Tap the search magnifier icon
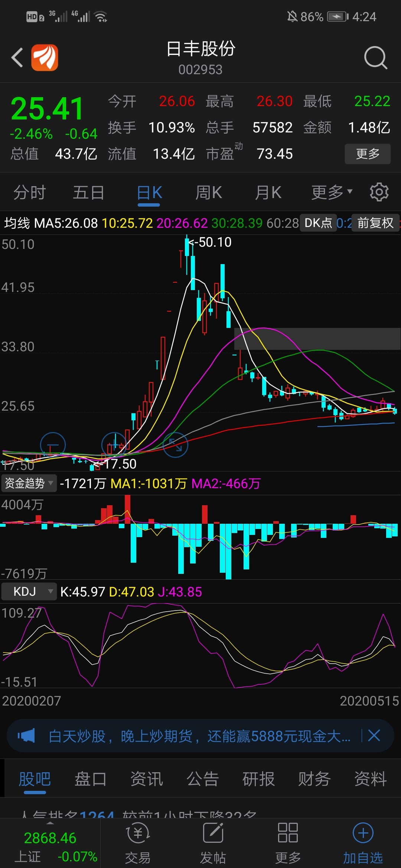401x868 pixels. coord(375,58)
